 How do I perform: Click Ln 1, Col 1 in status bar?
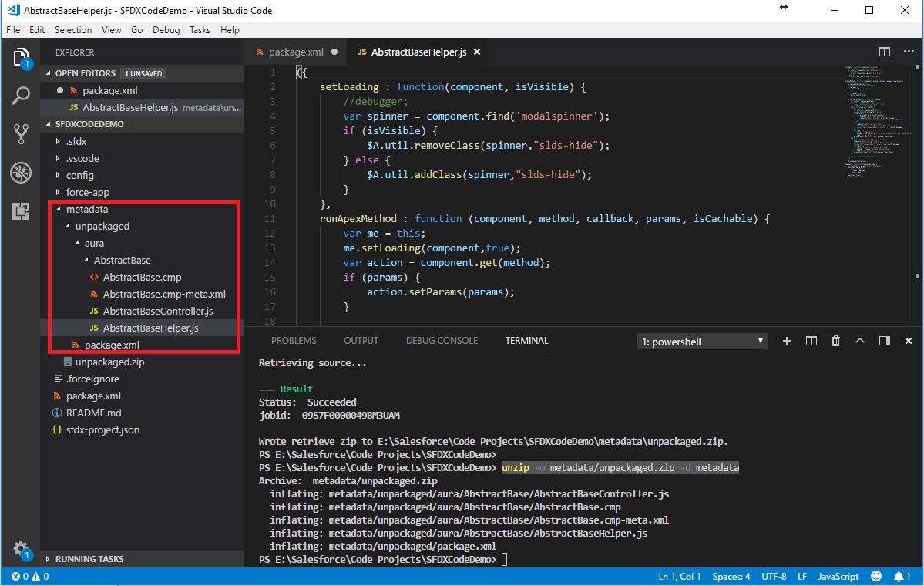coord(680,577)
